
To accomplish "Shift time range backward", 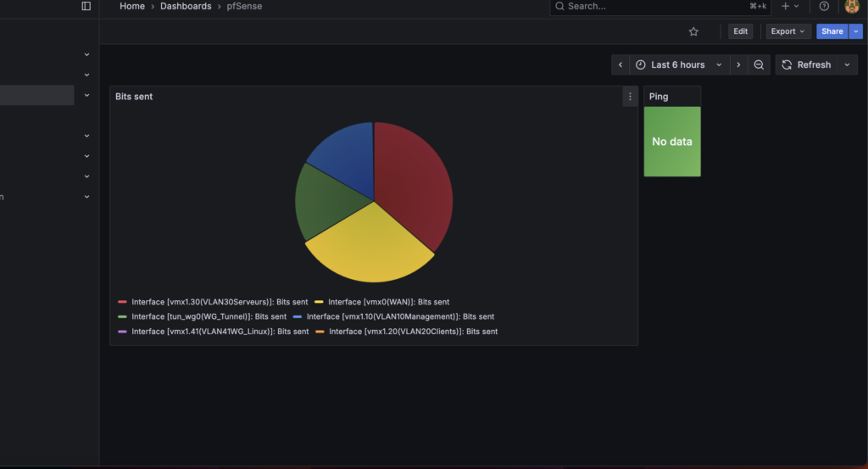I will (x=620, y=64).
